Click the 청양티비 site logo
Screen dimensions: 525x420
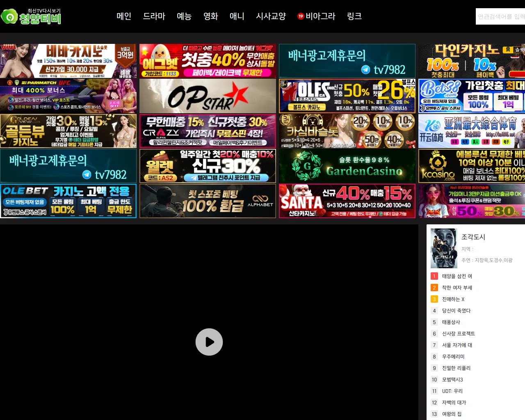(31, 16)
